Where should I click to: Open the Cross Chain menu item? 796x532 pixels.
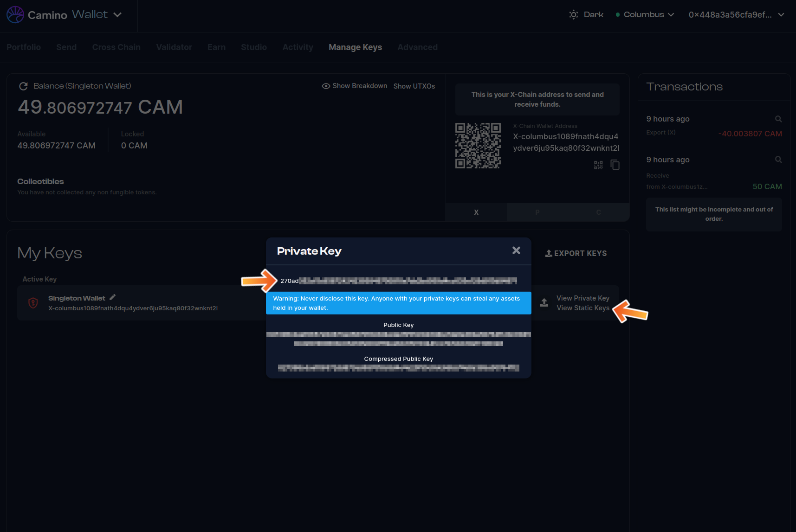[x=116, y=47]
